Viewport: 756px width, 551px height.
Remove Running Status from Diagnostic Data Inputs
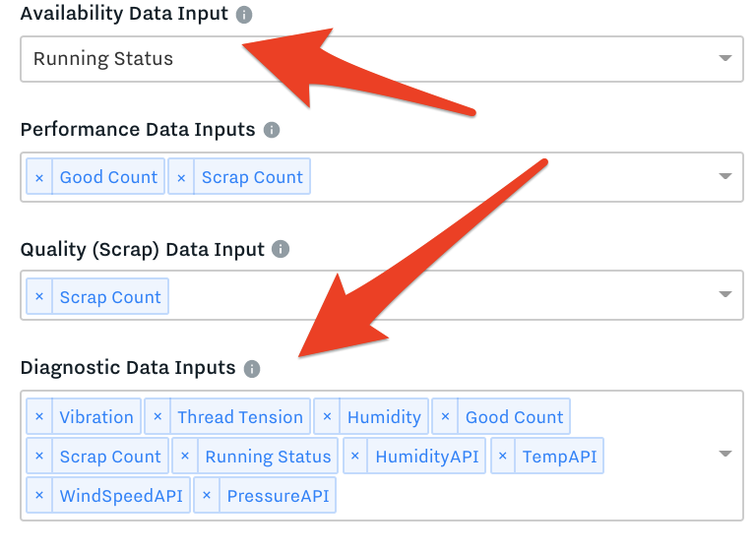(185, 456)
